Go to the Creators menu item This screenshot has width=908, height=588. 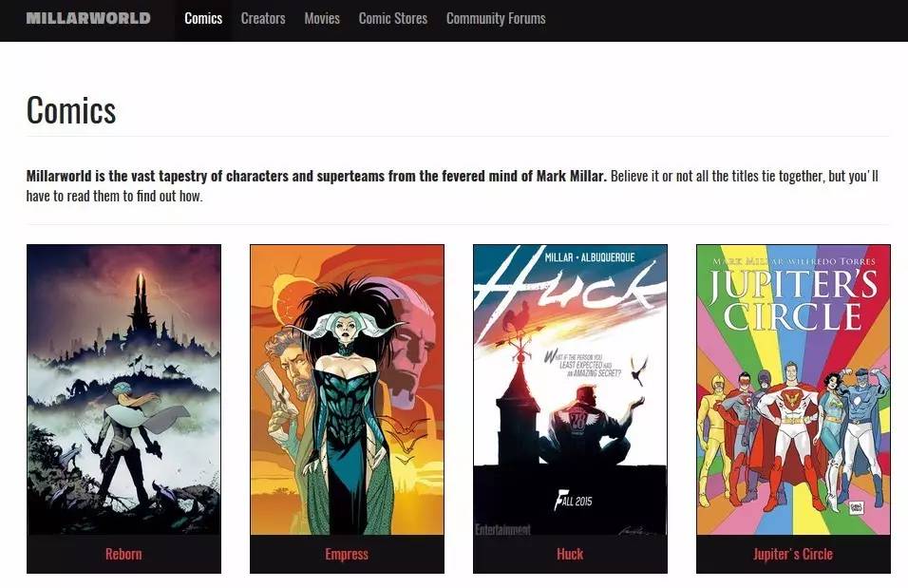coord(263,19)
